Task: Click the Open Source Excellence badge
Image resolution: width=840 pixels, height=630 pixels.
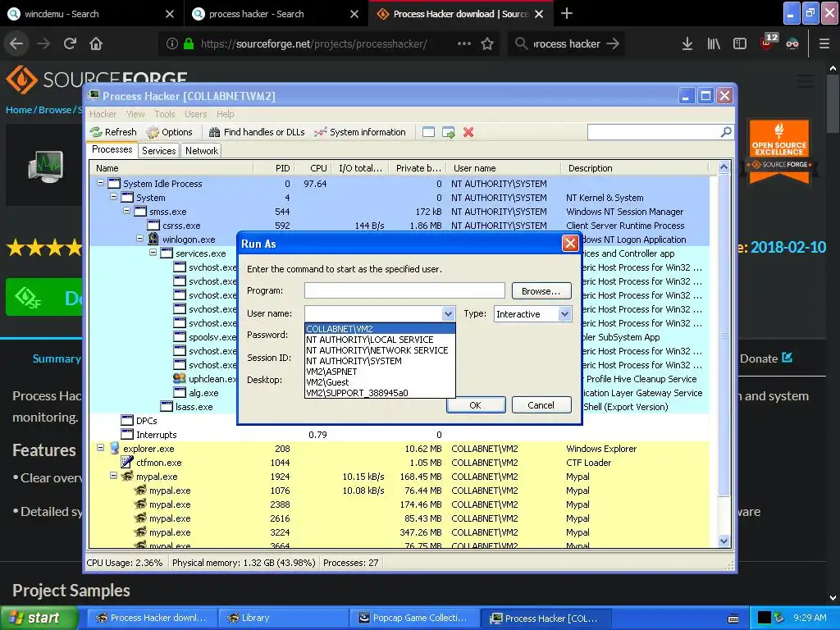Action: [779, 151]
